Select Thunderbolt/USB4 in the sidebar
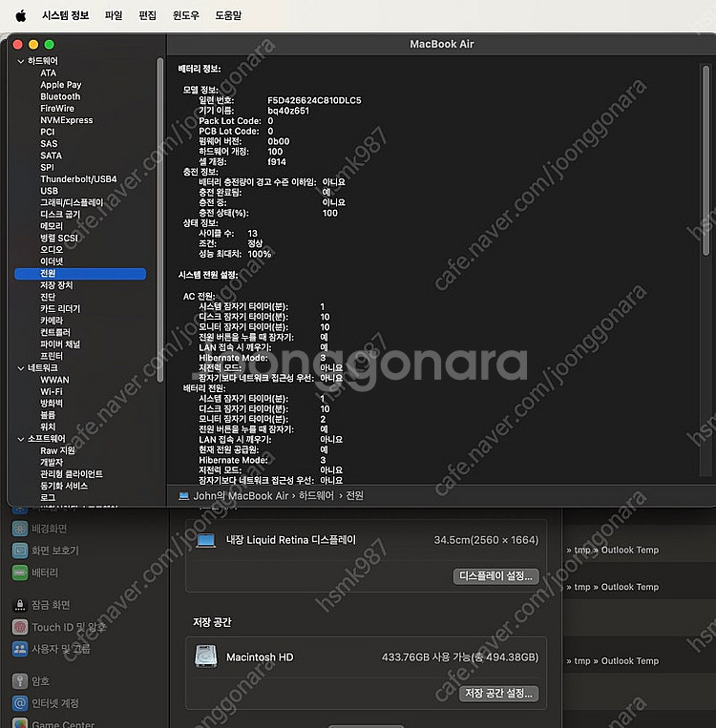The width and height of the screenshot is (716, 728). point(78,179)
